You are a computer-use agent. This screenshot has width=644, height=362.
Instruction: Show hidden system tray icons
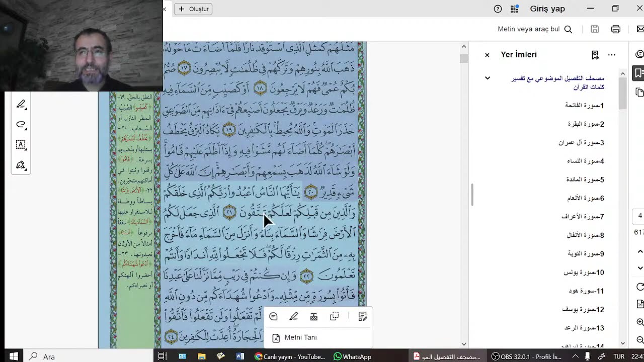tap(575, 356)
